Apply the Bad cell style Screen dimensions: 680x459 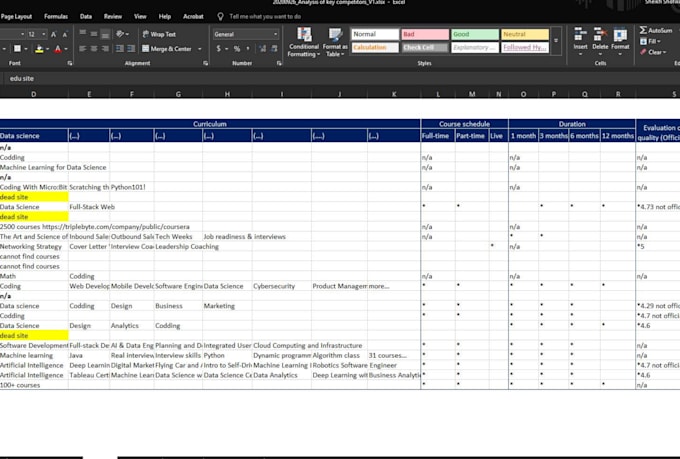[425, 34]
